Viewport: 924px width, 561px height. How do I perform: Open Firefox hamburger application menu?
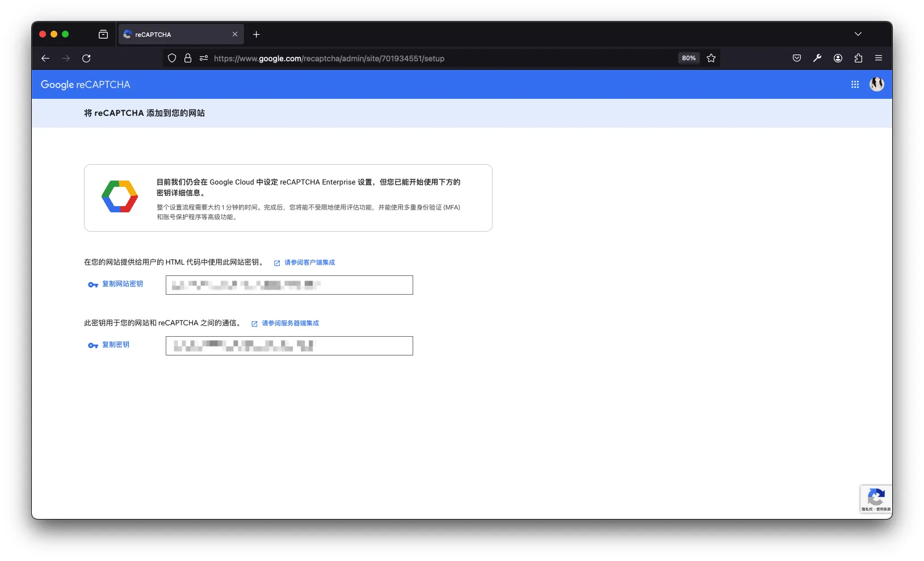pyautogui.click(x=878, y=58)
